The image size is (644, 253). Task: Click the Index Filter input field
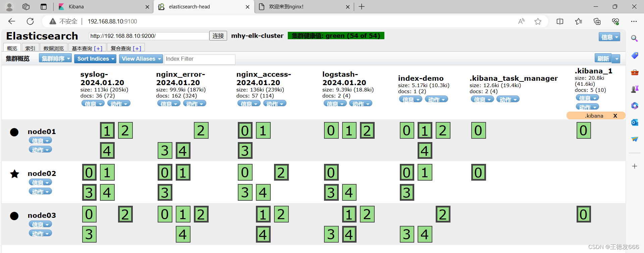[x=200, y=59]
